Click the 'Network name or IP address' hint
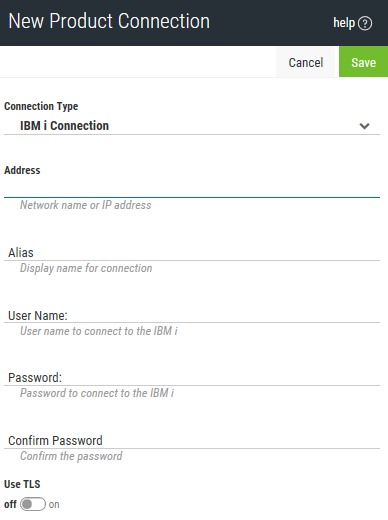This screenshot has width=388, height=520. point(85,205)
